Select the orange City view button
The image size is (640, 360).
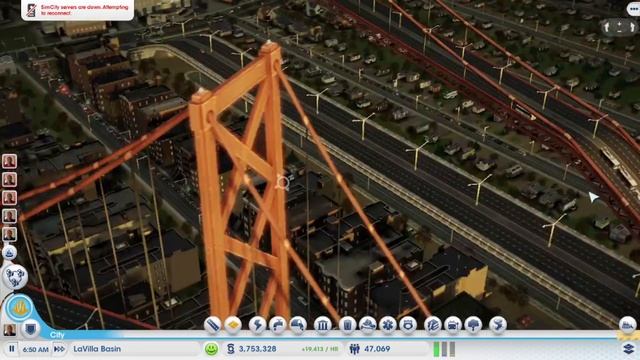pyautogui.click(x=19, y=308)
